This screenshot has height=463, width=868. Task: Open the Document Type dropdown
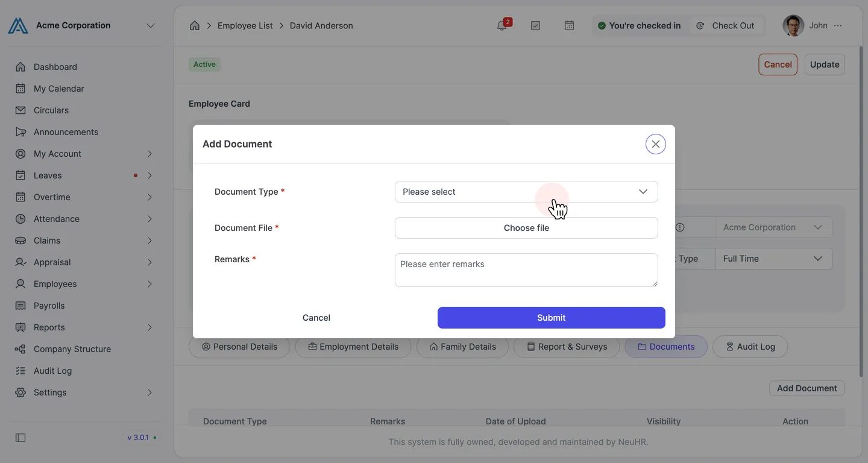pos(526,192)
